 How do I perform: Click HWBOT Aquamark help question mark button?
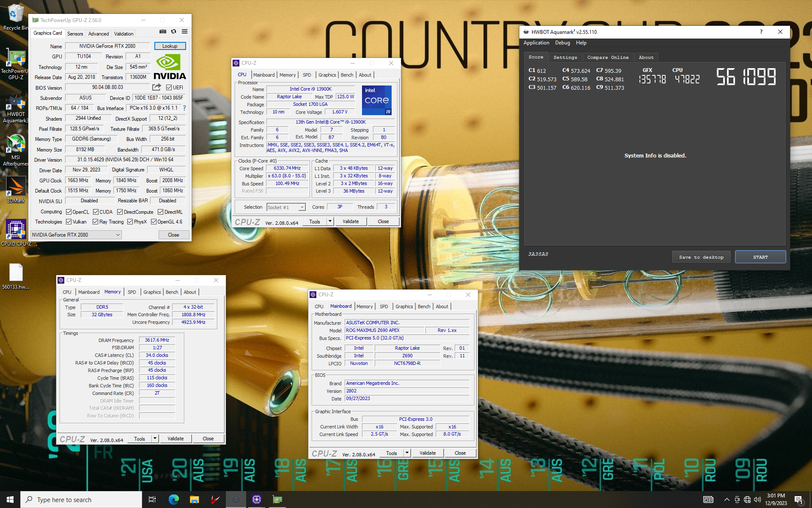click(761, 32)
